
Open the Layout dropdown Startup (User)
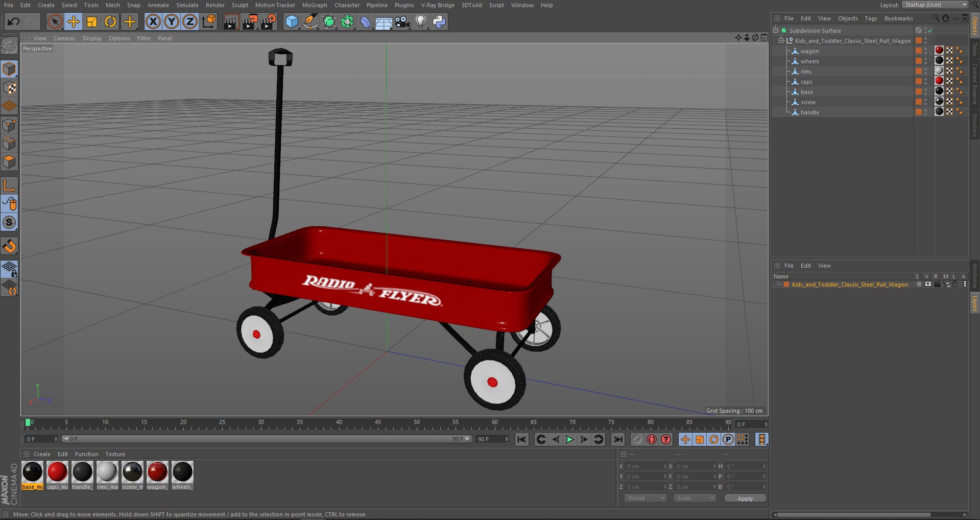click(935, 5)
